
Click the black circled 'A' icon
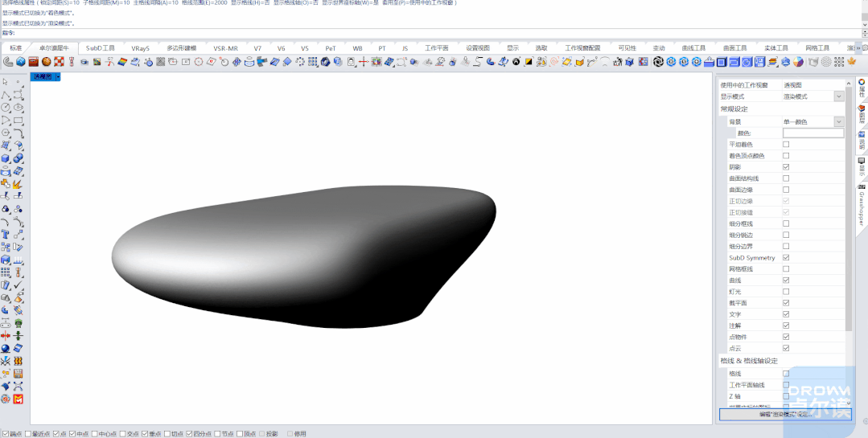pos(516,62)
